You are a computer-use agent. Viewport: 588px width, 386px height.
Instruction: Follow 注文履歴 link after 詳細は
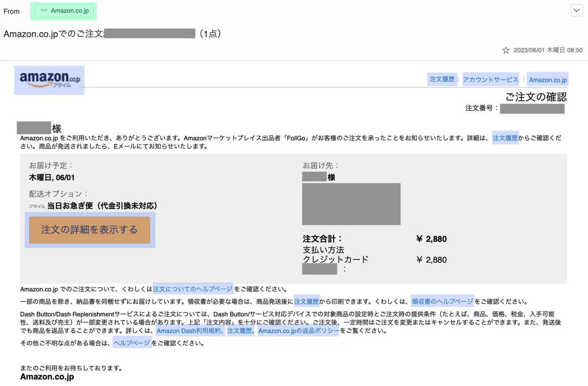(505, 138)
